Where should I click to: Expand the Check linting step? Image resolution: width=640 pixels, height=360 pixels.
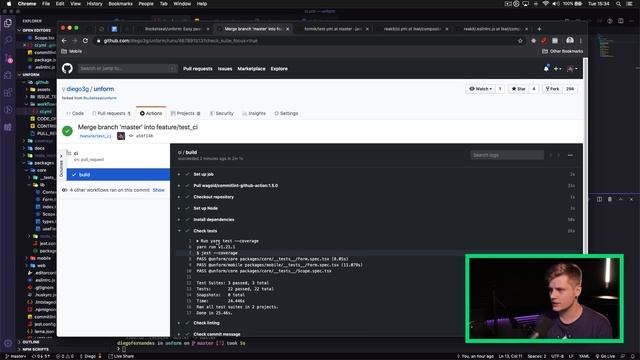pos(206,323)
